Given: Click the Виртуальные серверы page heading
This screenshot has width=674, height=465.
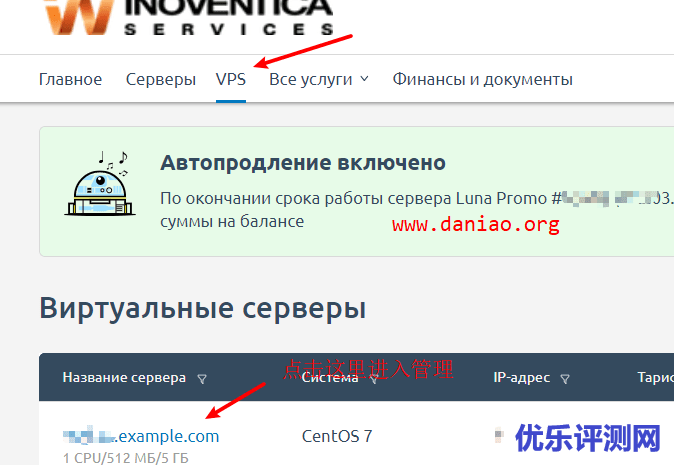Looking at the screenshot, I should point(202,308).
